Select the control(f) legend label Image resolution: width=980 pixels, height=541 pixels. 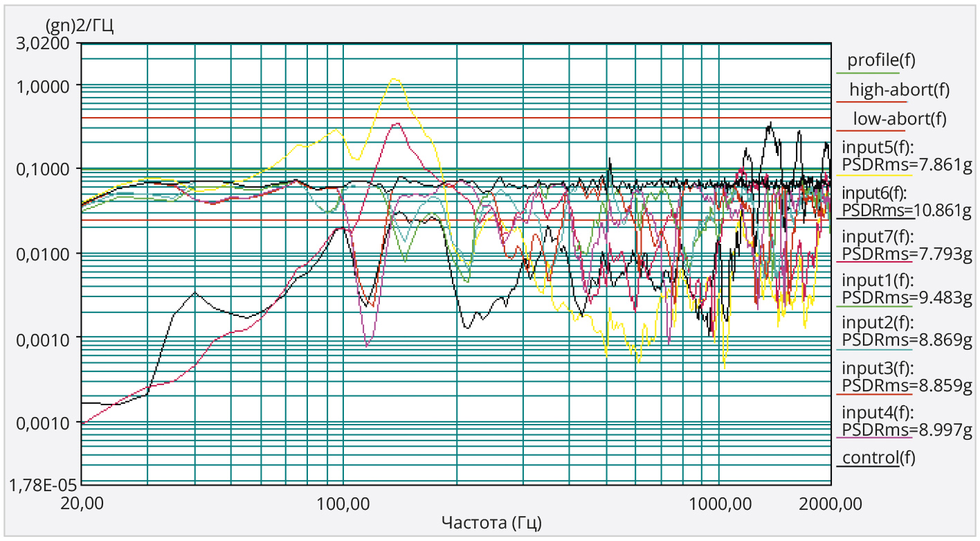point(878,457)
